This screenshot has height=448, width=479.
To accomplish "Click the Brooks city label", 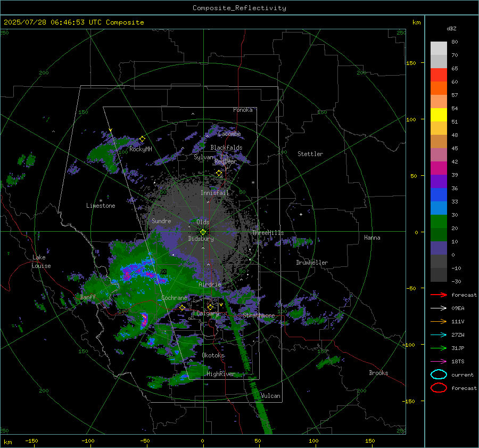I will pyautogui.click(x=378, y=373).
